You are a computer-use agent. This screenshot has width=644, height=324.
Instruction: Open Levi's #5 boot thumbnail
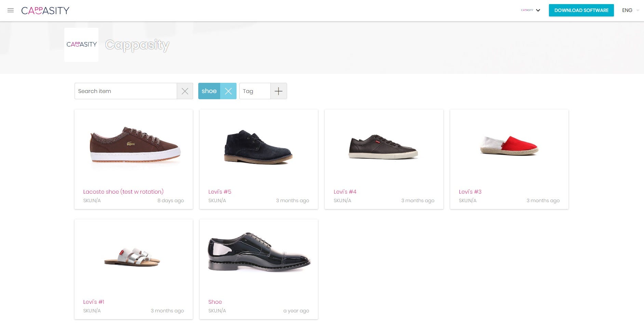[x=258, y=147]
